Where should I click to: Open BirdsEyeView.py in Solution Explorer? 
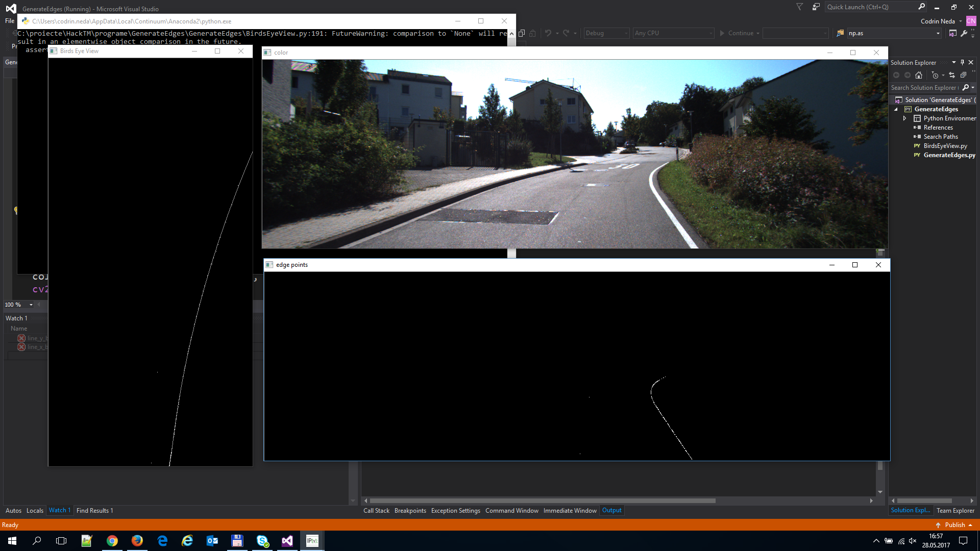pos(945,146)
